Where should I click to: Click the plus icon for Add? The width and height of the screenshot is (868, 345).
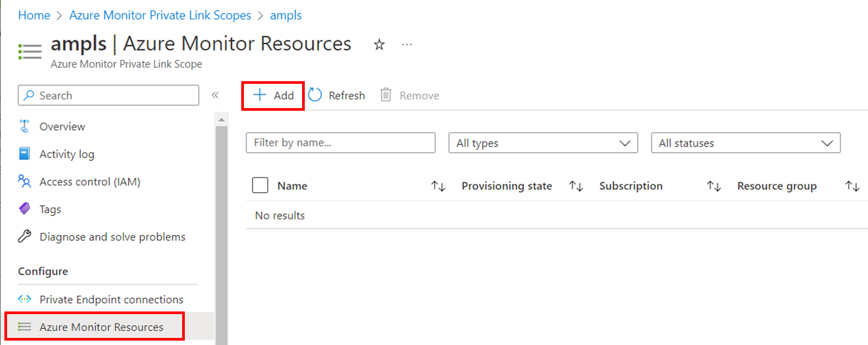[260, 95]
